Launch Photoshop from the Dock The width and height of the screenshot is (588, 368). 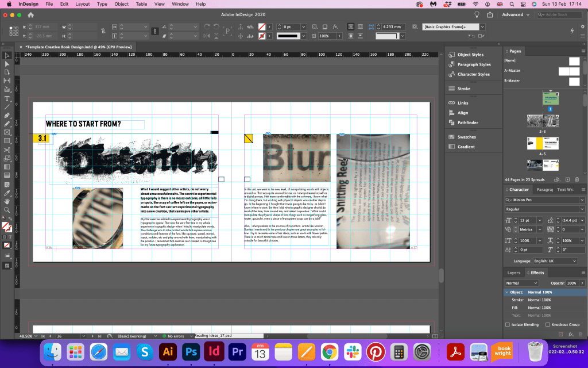tap(191, 351)
